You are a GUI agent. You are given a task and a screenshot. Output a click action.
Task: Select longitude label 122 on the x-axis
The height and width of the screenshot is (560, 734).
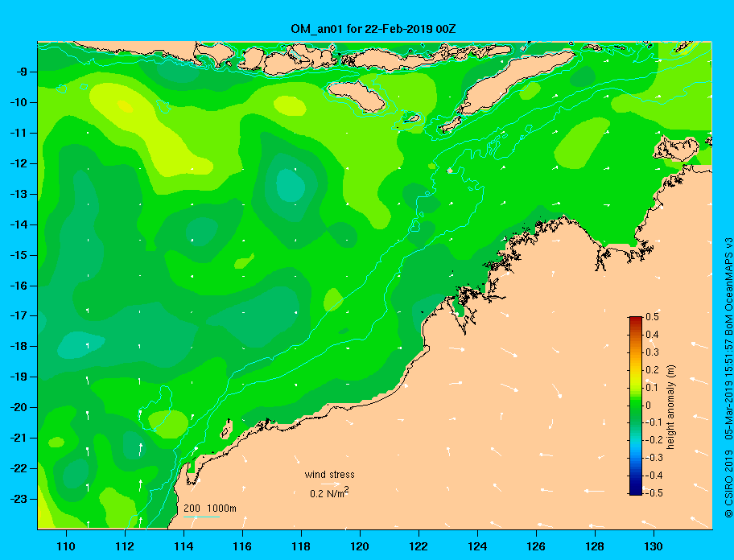pyautogui.click(x=419, y=546)
